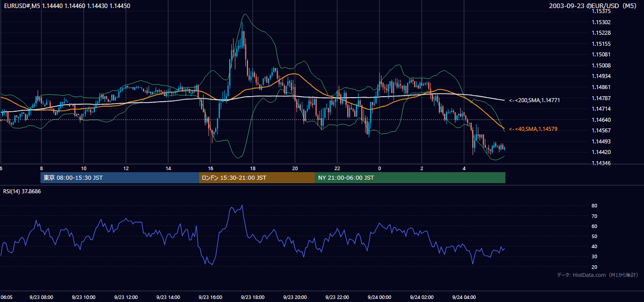Click price axis value 1.15008
Screen dimensions: 644x302
tap(601, 65)
